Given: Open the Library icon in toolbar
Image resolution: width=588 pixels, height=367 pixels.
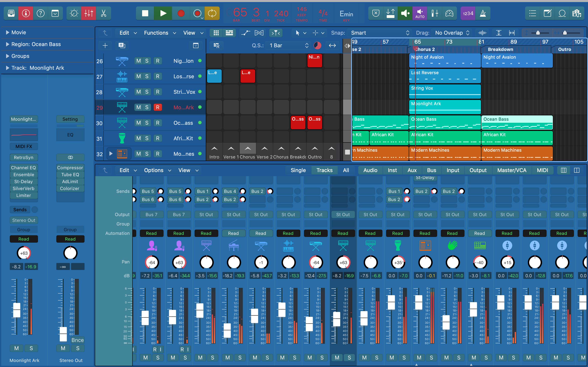Looking at the screenshot, I should [11, 13].
